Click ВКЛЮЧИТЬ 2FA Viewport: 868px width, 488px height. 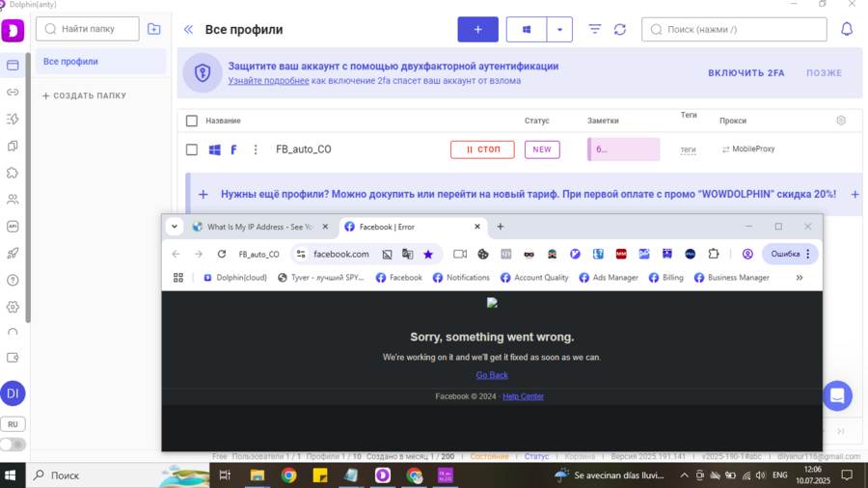(x=746, y=73)
